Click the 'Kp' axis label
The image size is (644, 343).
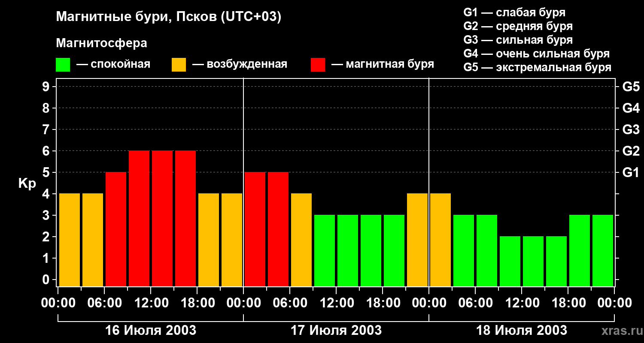click(27, 184)
